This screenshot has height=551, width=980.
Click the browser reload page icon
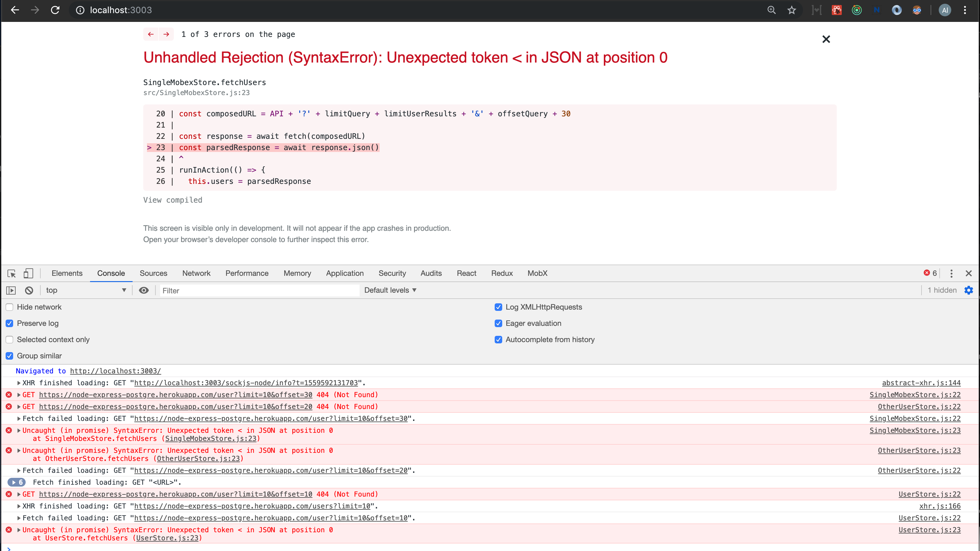click(x=55, y=10)
